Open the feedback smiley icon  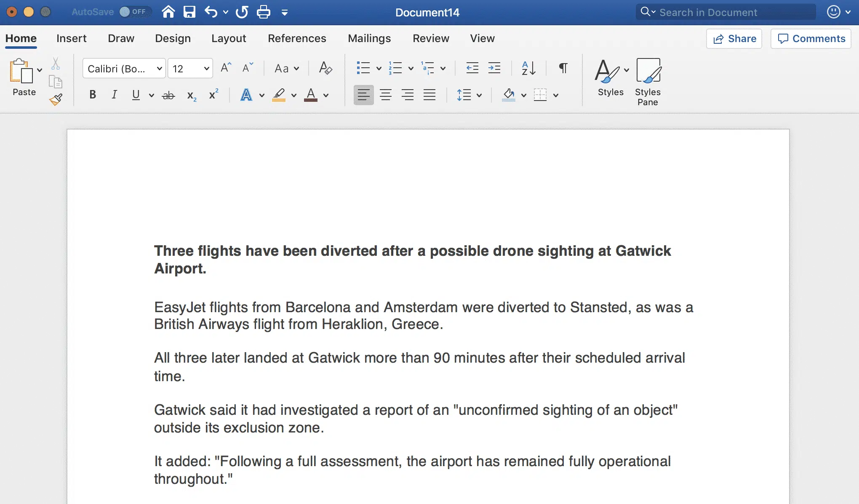click(834, 12)
